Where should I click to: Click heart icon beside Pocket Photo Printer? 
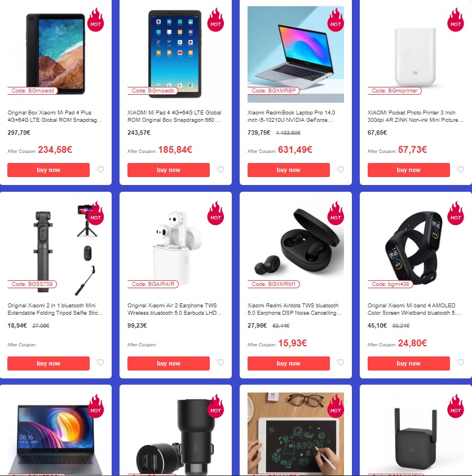click(461, 169)
